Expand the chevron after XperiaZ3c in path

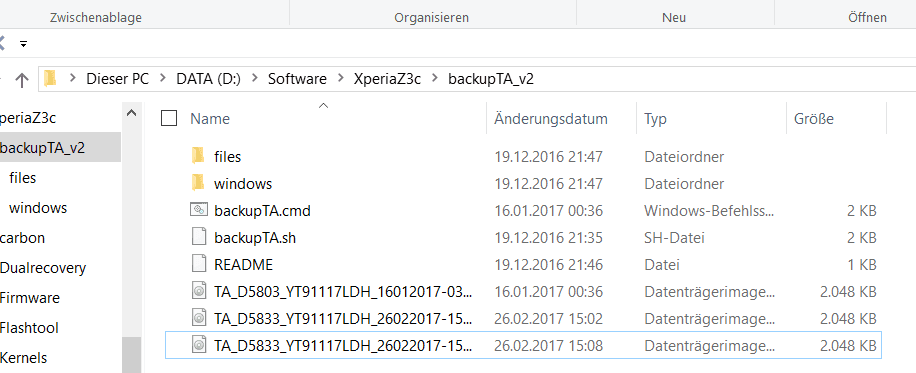(x=434, y=78)
